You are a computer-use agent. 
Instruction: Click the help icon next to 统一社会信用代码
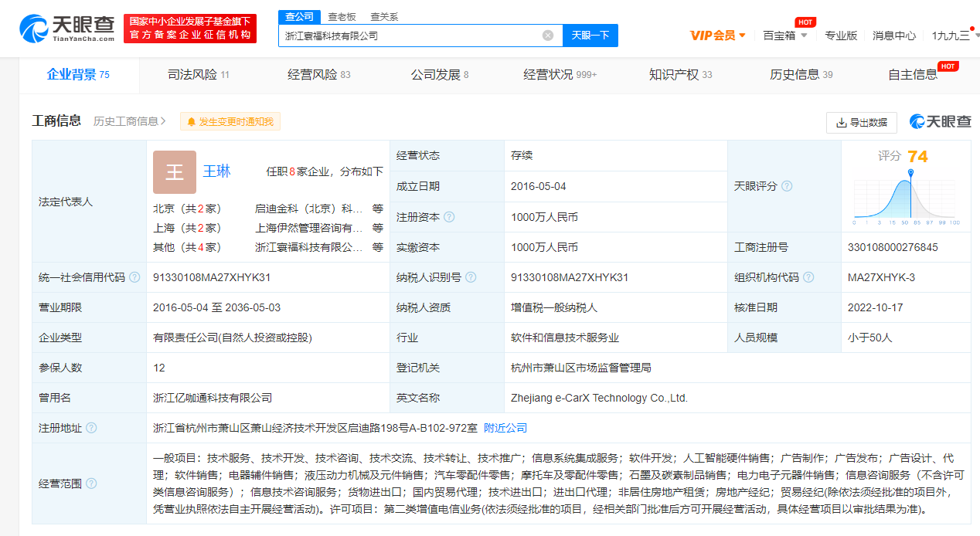(134, 277)
